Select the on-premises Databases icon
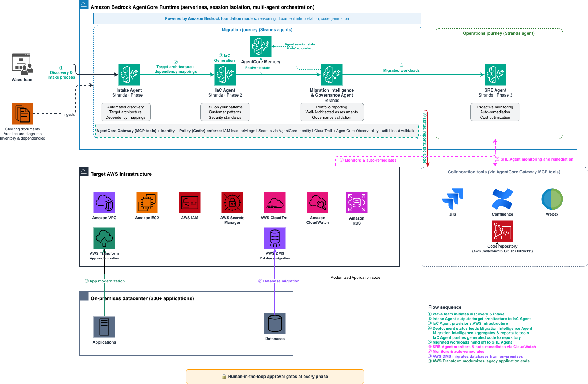 point(275,323)
